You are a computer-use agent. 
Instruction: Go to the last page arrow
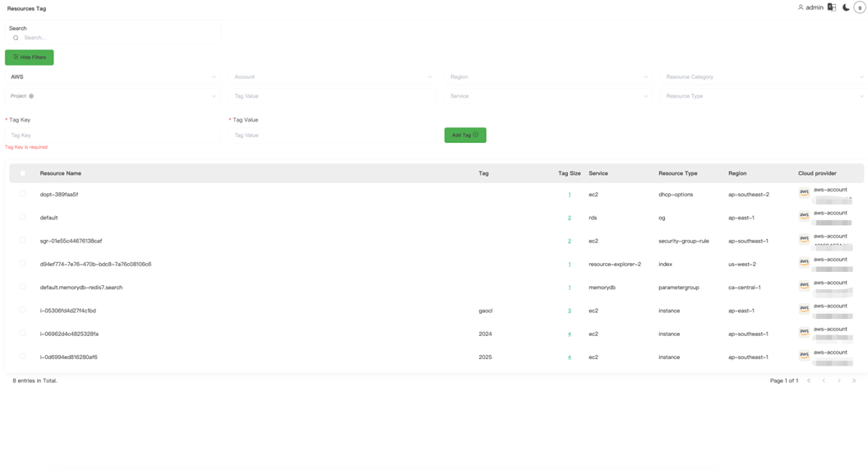(854, 380)
